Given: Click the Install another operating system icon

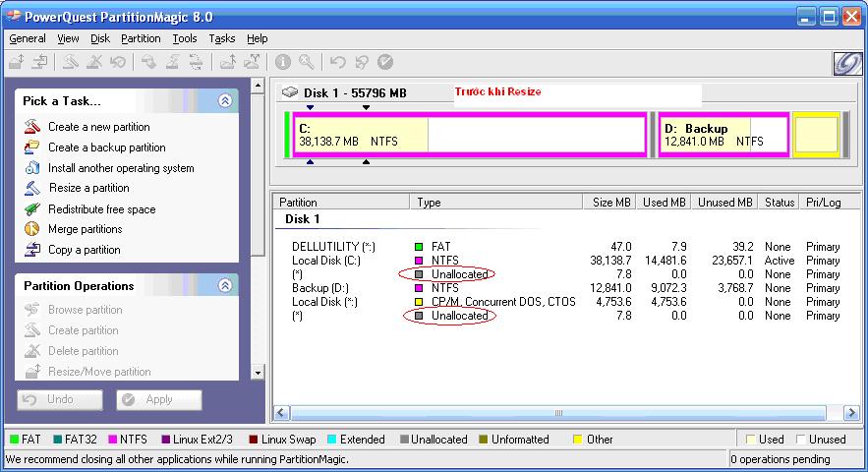Looking at the screenshot, I should [x=31, y=168].
